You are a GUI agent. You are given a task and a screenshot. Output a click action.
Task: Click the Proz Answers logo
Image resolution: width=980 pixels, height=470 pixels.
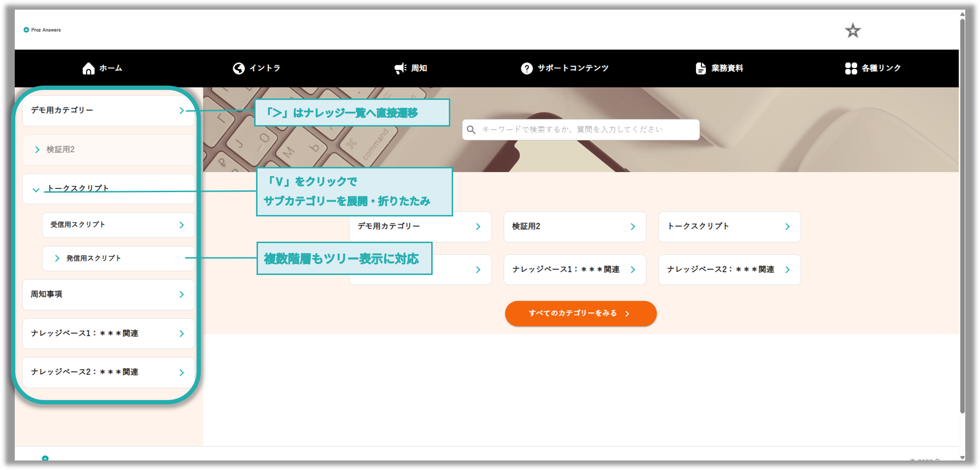click(x=42, y=30)
